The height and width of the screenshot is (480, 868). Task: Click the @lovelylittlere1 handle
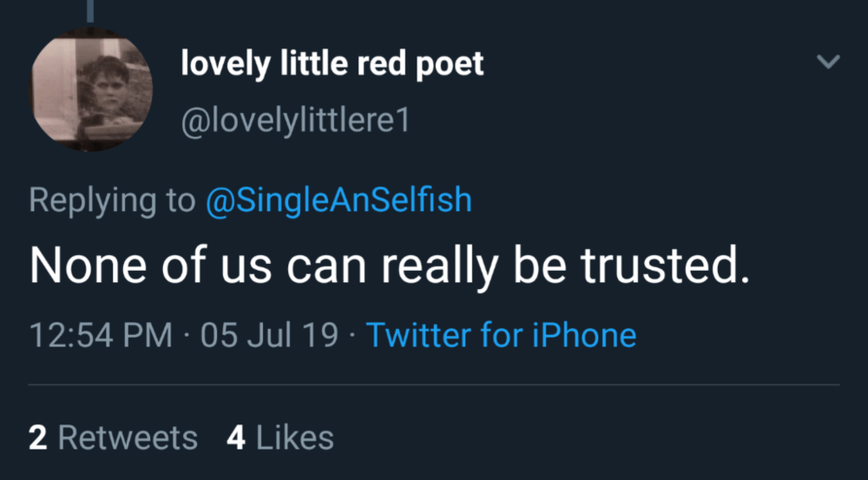pos(294,121)
